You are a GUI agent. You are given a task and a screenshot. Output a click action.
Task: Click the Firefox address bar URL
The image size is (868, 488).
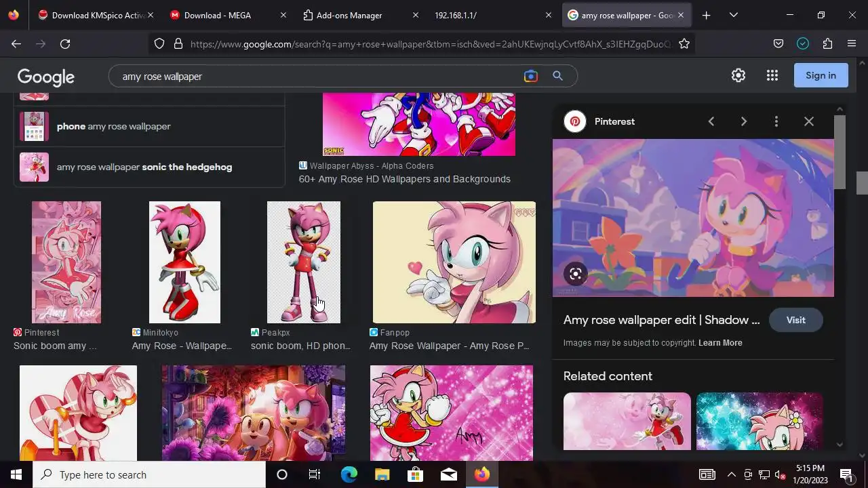point(431,44)
